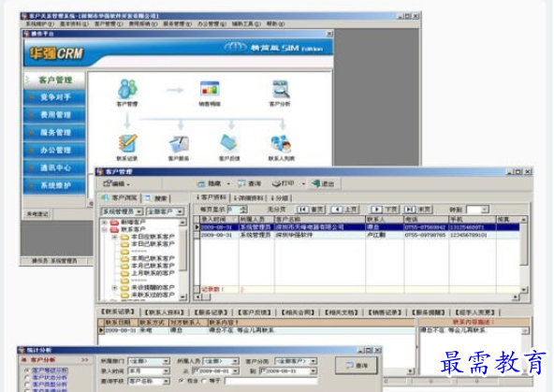Open 费用管理 in the left sidebar
This screenshot has height=392, width=554.
[54, 115]
